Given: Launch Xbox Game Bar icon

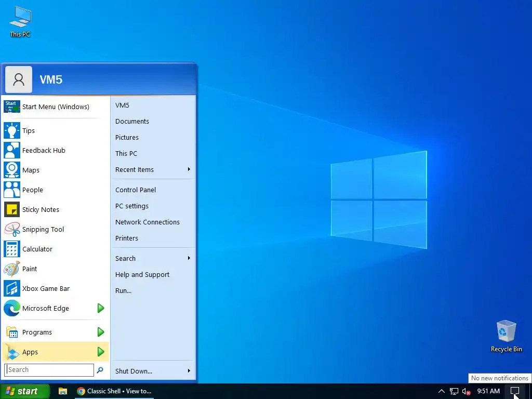Looking at the screenshot, I should (x=12, y=288).
